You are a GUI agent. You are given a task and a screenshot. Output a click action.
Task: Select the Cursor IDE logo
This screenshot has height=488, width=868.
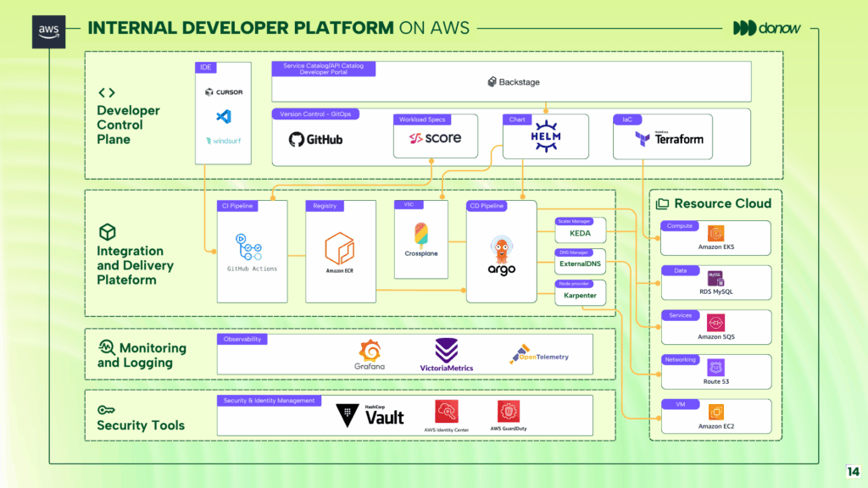[224, 91]
